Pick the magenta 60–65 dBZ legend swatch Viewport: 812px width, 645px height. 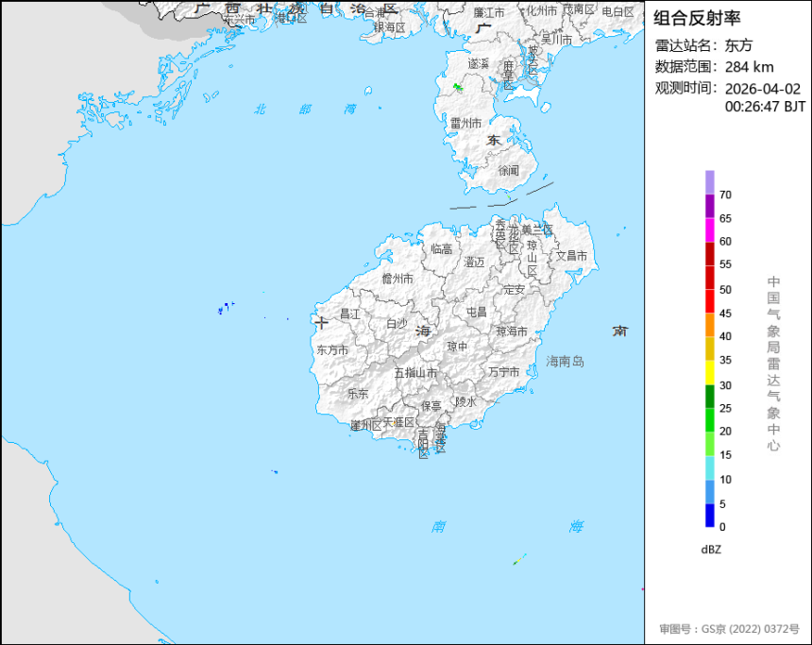tap(709, 229)
